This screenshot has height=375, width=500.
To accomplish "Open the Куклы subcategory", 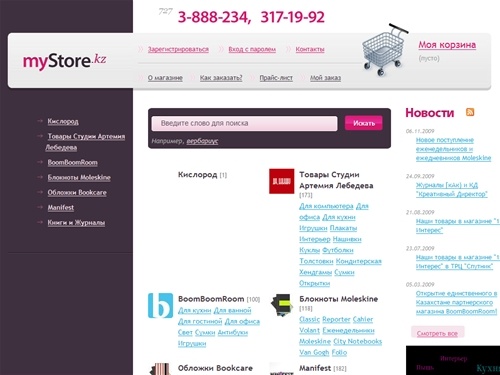I will coord(309,250).
